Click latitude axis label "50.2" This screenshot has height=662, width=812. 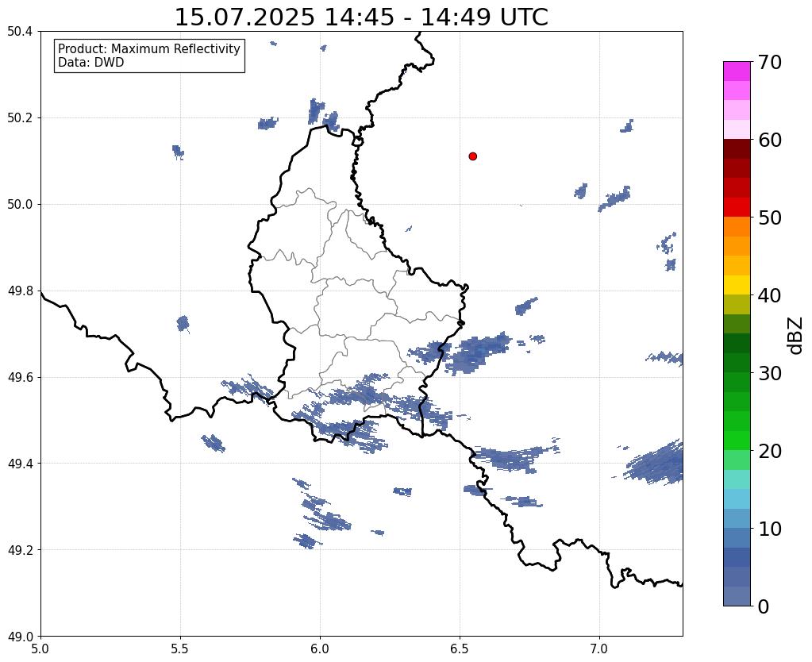coord(20,118)
